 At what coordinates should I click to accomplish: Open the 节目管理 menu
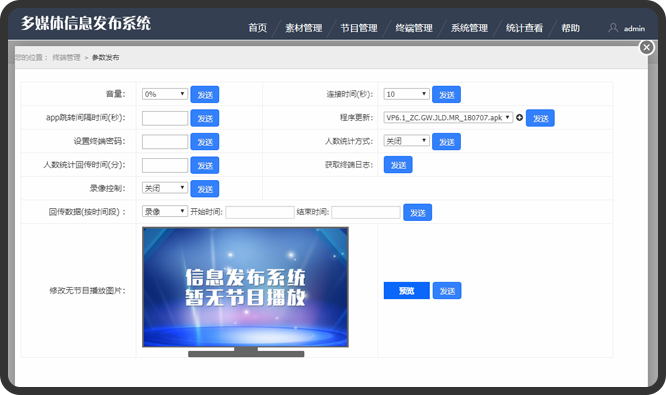[x=359, y=28]
